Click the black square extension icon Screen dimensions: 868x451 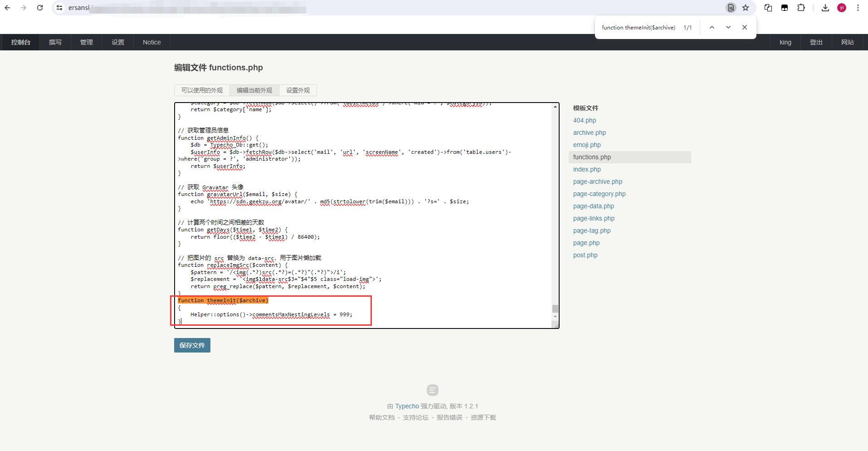click(x=785, y=8)
